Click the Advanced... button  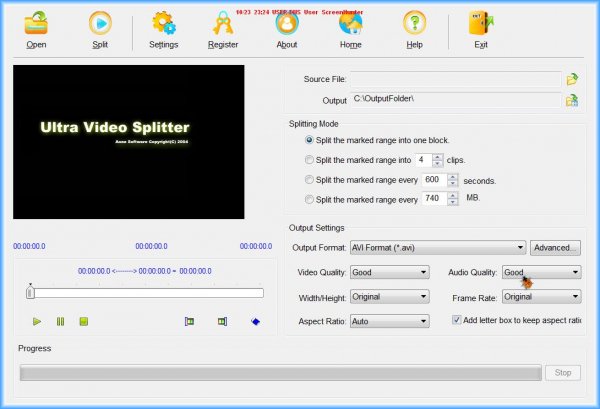click(x=555, y=248)
